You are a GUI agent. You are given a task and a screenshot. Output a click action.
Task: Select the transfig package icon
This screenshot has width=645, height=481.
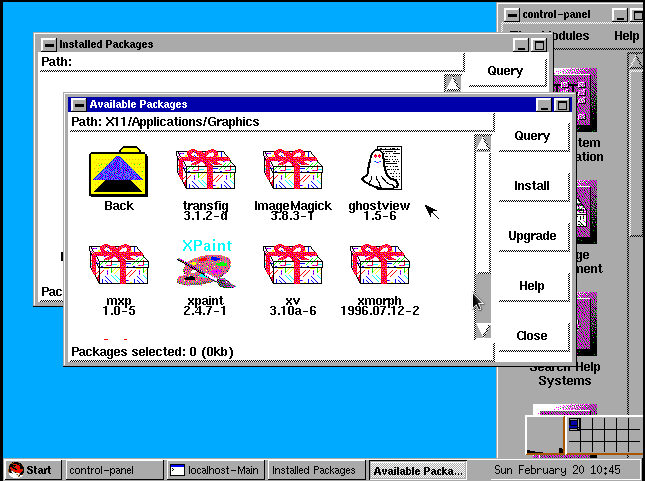[x=205, y=172]
